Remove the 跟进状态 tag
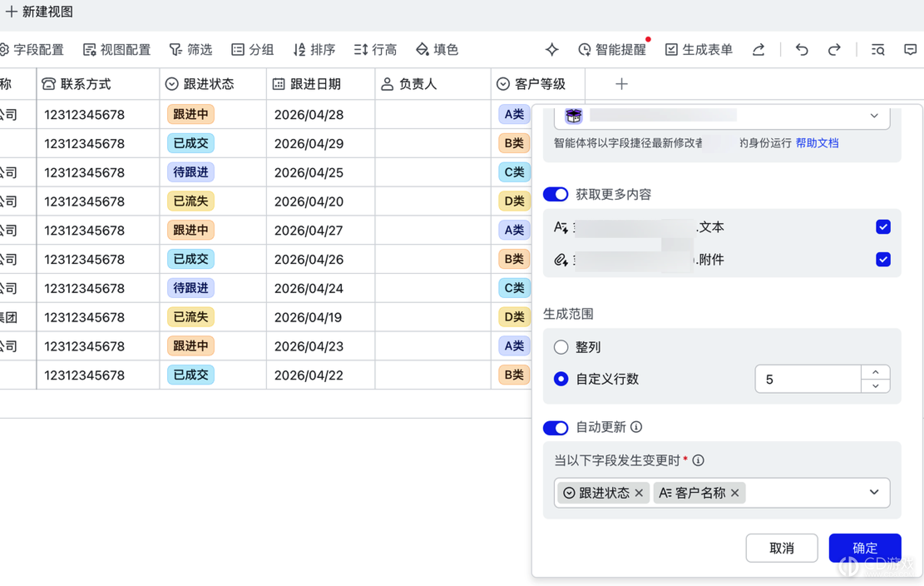 point(639,493)
